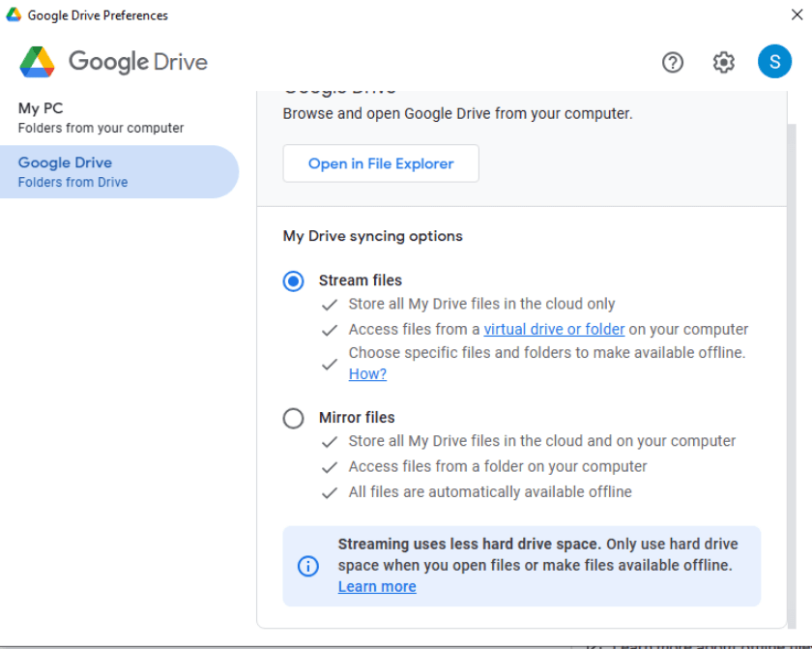Close the Google Drive Preferences window

[797, 15]
